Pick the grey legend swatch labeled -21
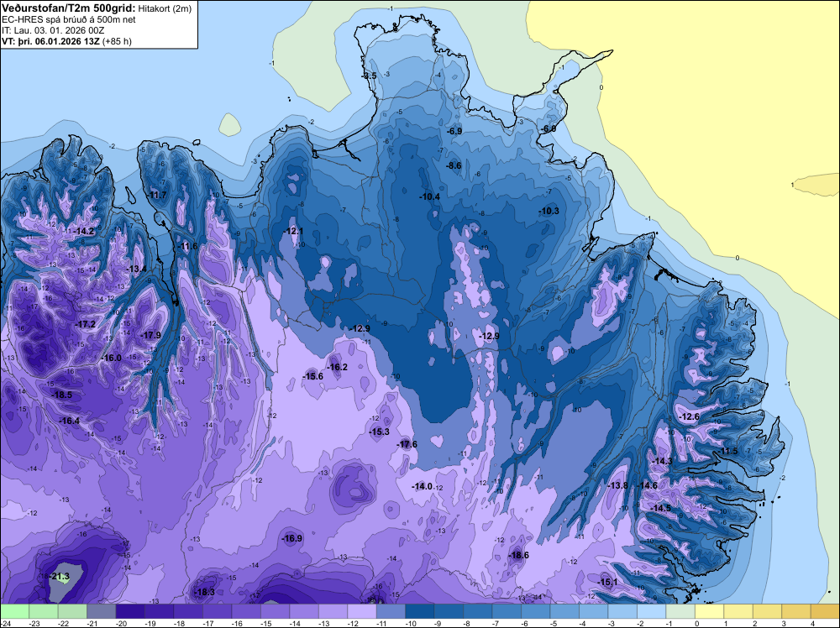840x628 pixels. pos(102,611)
